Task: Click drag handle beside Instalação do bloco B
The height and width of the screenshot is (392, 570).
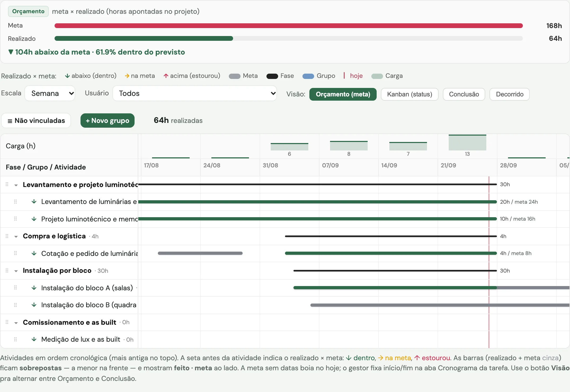Action: click(15, 305)
